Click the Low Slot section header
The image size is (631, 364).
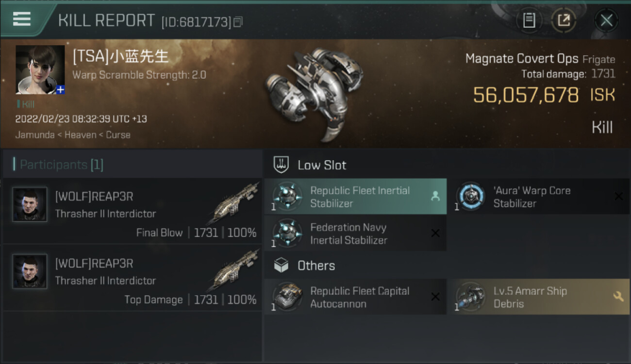coord(321,165)
